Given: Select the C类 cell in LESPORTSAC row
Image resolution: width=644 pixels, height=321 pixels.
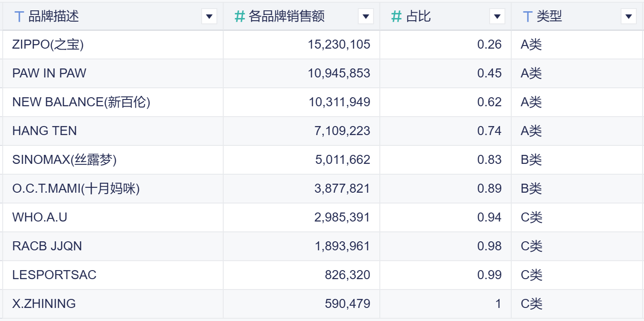Looking at the screenshot, I should (x=577, y=275).
